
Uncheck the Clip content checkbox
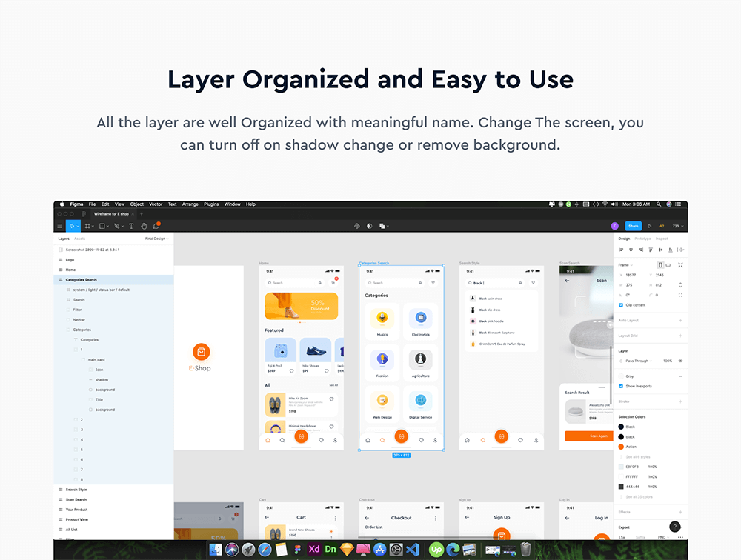point(621,305)
